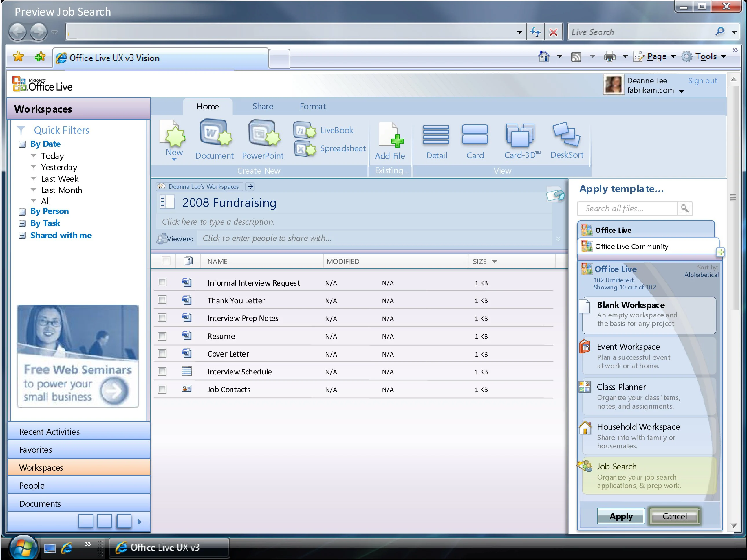Expand the Shared with me group
The image size is (747, 560).
tap(22, 235)
